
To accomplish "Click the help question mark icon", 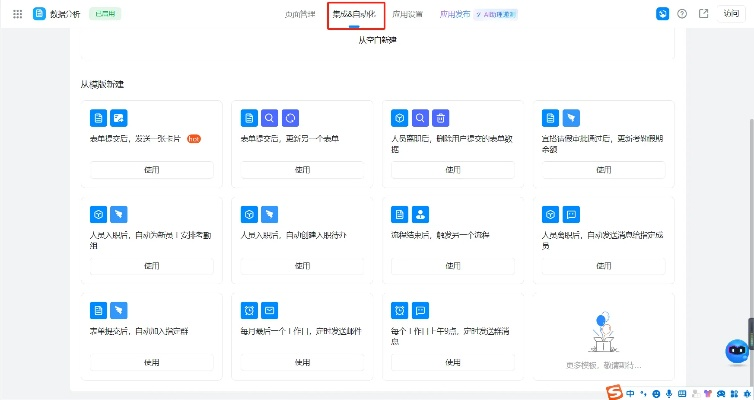I will pos(682,14).
